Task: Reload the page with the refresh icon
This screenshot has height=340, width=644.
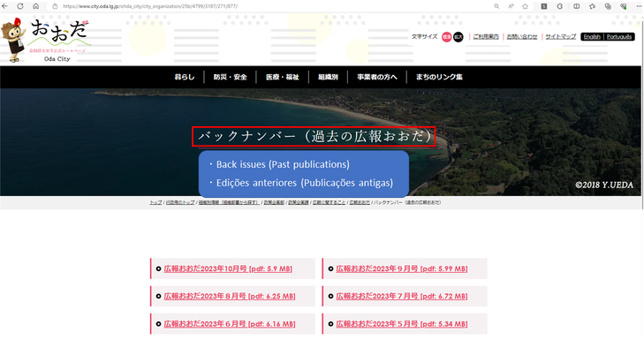Action: [x=20, y=6]
